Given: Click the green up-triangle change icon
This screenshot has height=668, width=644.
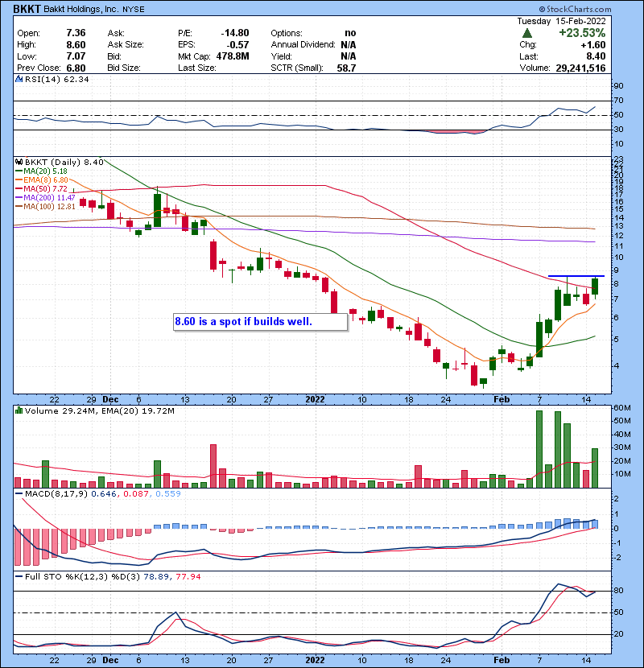Looking at the screenshot, I should pos(526,33).
